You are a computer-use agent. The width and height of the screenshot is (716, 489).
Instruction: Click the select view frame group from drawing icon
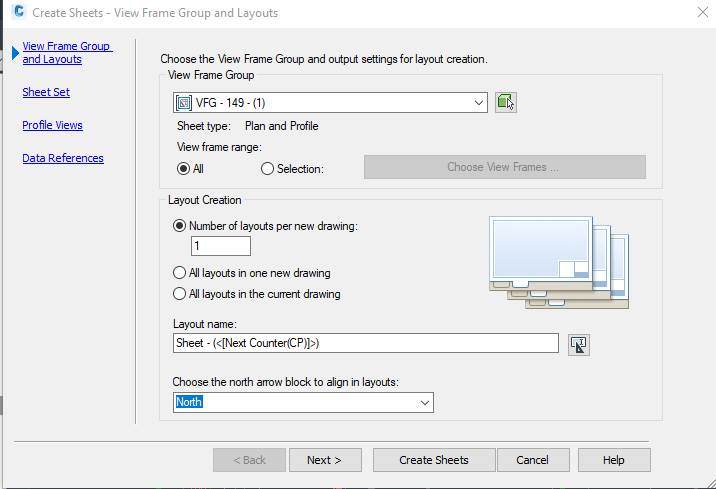(x=505, y=102)
